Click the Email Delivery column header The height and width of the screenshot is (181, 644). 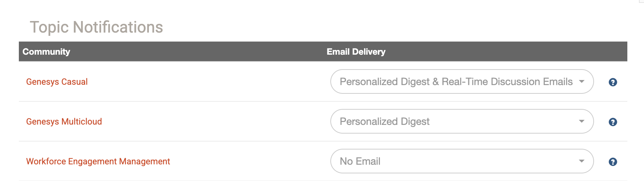click(x=356, y=52)
